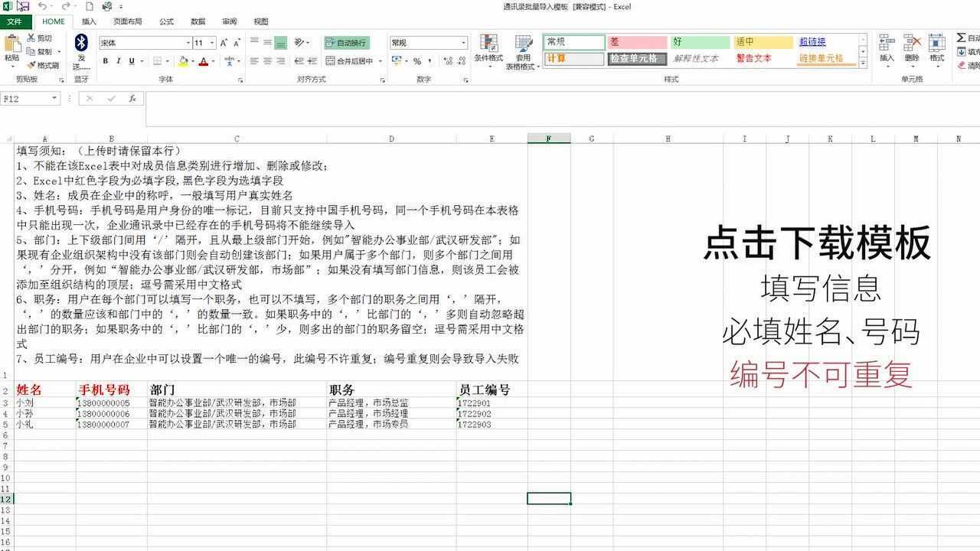The height and width of the screenshot is (551, 980).
Task: Toggle italic formatting
Action: point(118,60)
